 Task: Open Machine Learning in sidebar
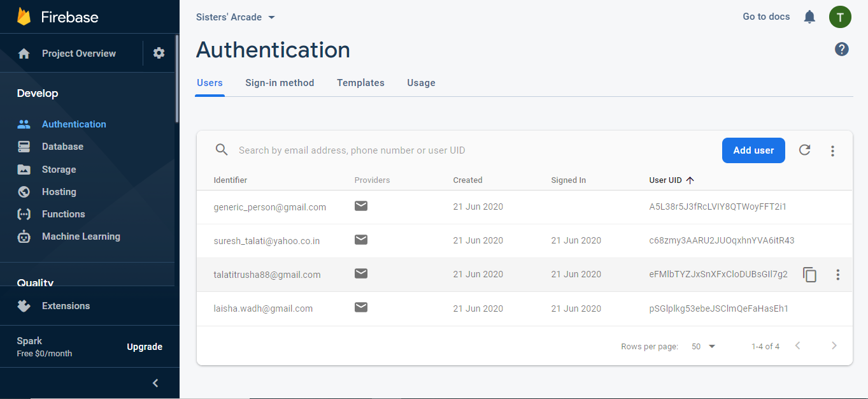click(81, 236)
